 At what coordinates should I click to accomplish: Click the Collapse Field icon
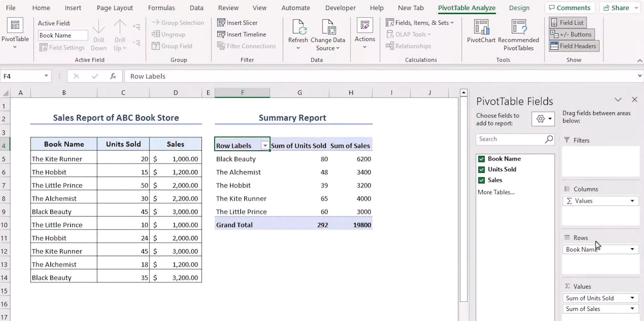click(x=137, y=43)
